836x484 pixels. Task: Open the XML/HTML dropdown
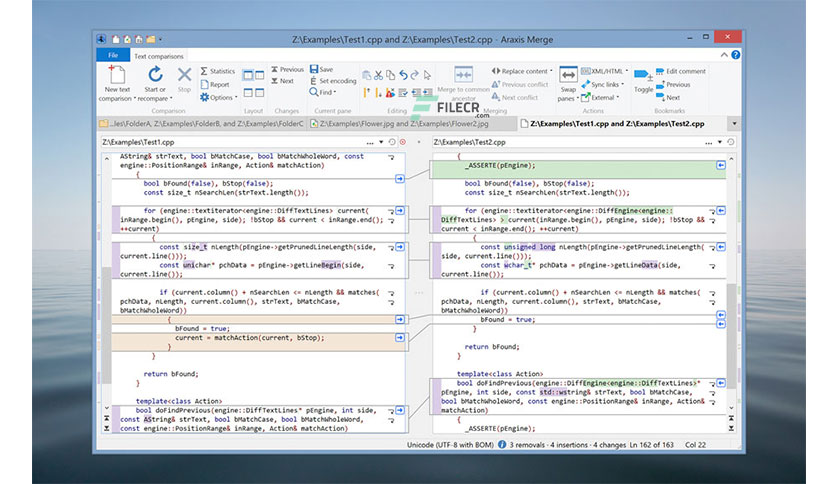click(605, 71)
